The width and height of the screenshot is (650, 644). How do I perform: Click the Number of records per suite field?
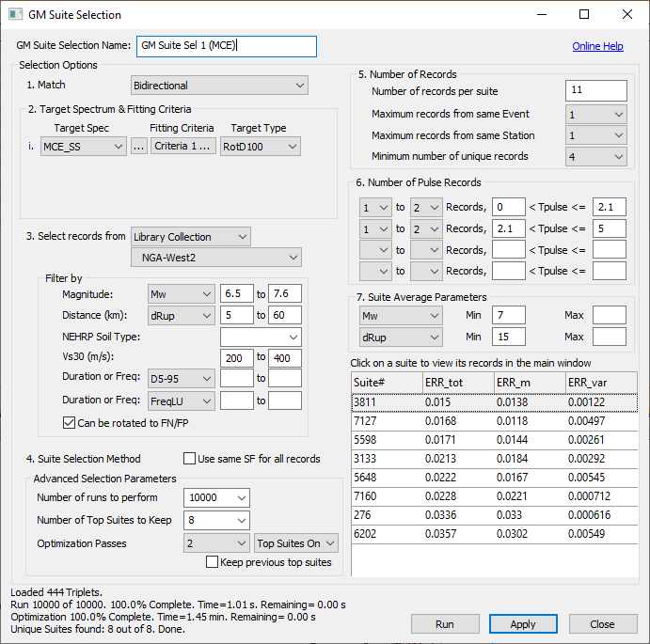pyautogui.click(x=595, y=91)
